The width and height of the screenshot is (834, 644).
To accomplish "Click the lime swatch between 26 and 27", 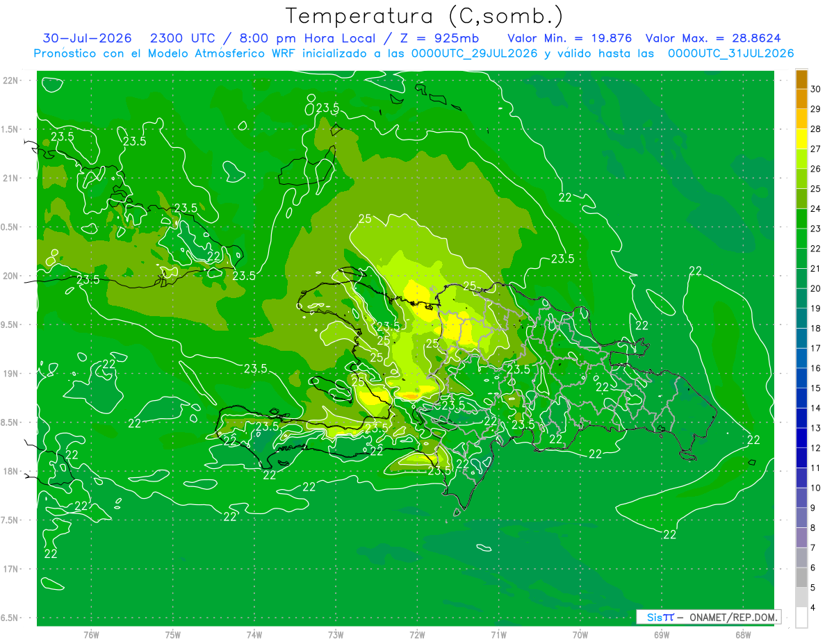I will tap(801, 158).
